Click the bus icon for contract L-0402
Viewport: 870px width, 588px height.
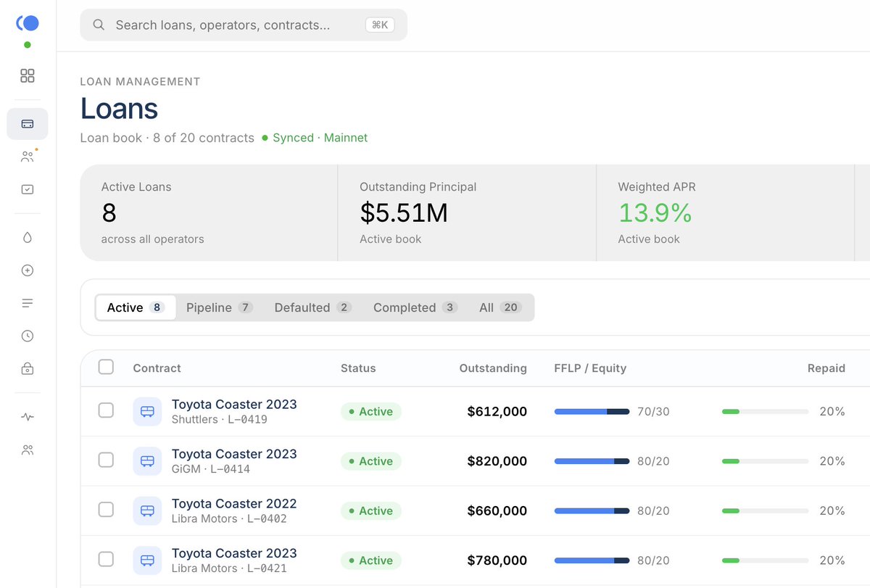click(147, 510)
